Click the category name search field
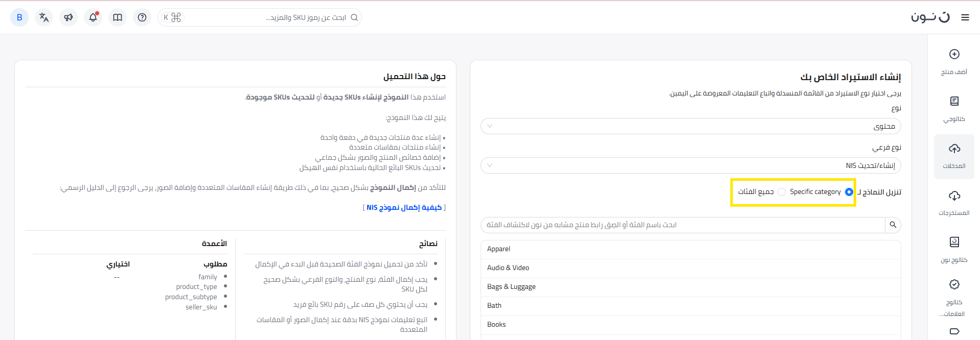The width and height of the screenshot is (980, 340). [682, 225]
